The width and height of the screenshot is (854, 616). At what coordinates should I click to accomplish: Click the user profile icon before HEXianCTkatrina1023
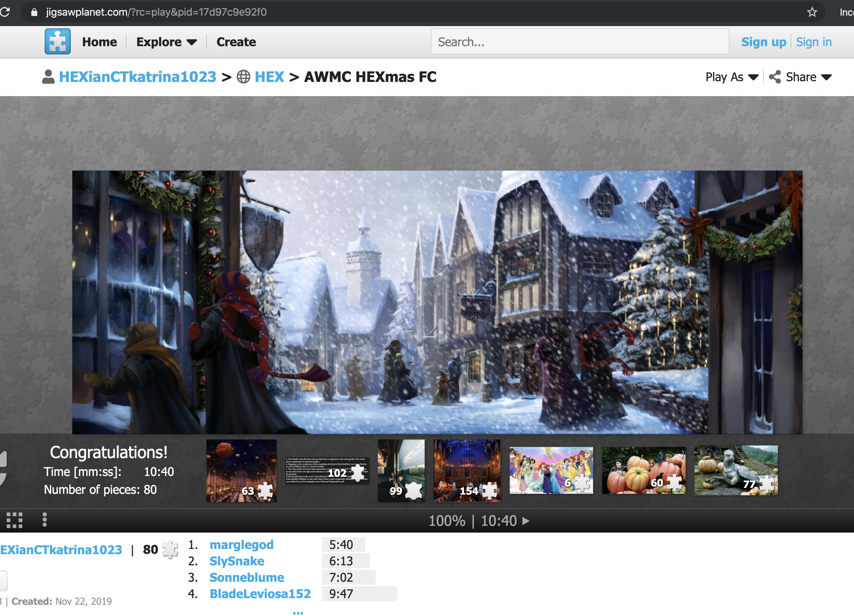point(48,77)
